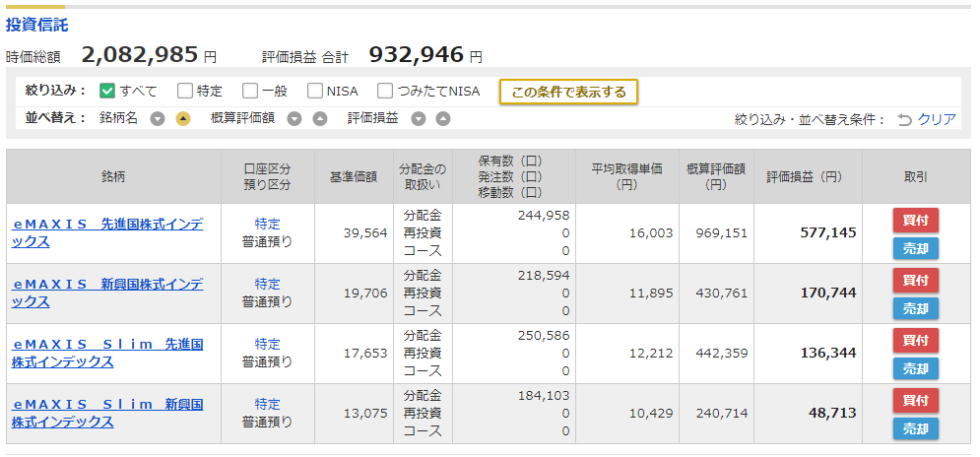Click the 48,713 profit value

[833, 414]
